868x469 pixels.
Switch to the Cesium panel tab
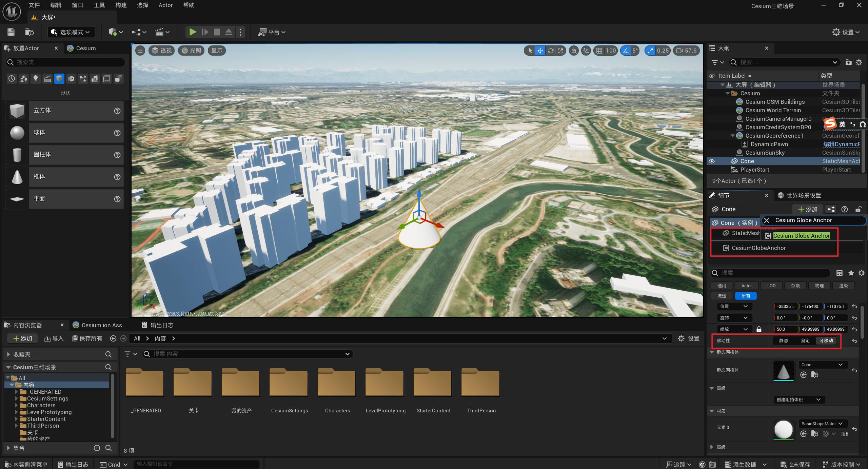[82, 48]
